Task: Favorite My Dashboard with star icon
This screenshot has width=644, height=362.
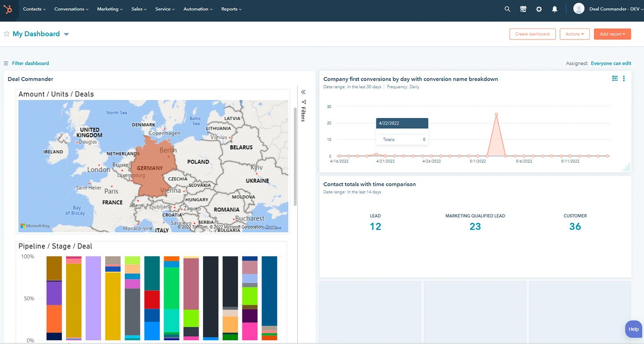Action: [6, 34]
